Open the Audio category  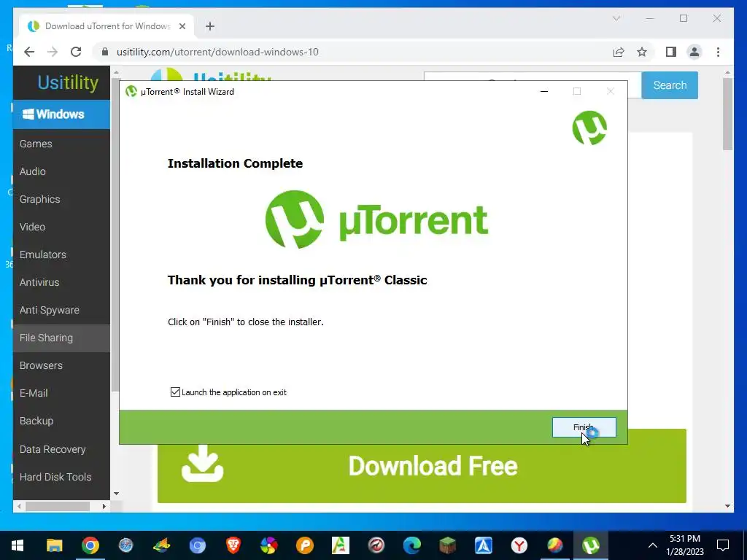point(61,171)
